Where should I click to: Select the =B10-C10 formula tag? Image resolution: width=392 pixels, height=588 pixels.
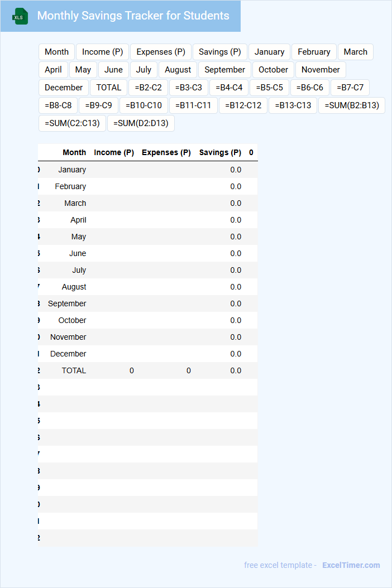(x=144, y=105)
